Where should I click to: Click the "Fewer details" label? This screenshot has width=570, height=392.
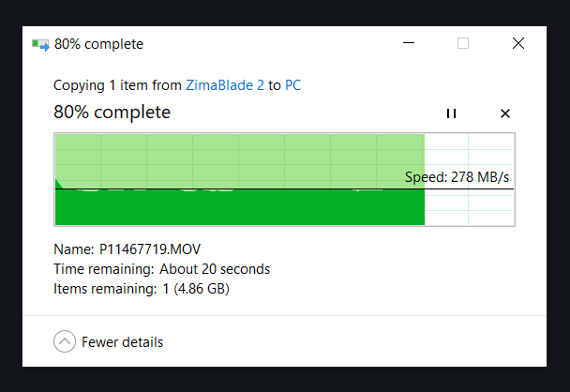(122, 342)
